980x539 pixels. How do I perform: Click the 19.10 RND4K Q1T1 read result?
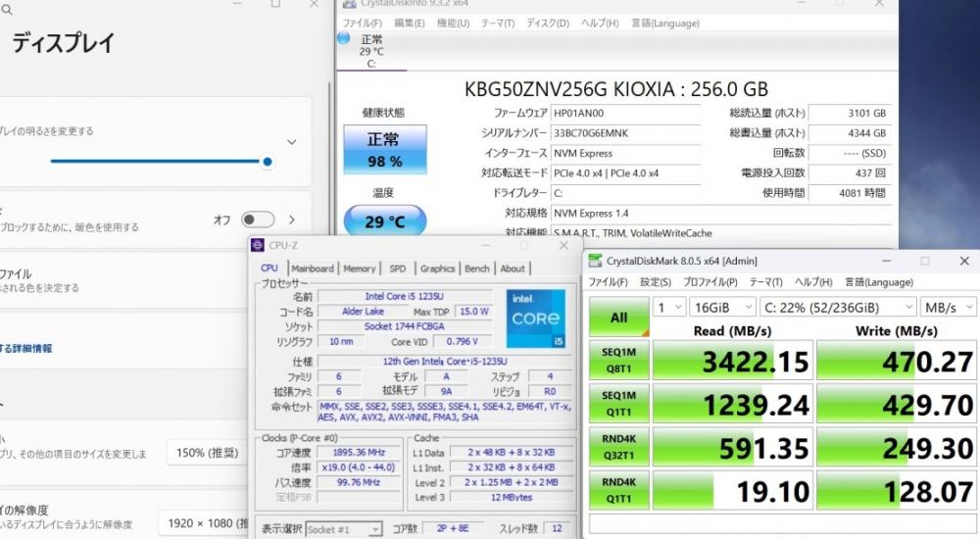click(x=732, y=491)
